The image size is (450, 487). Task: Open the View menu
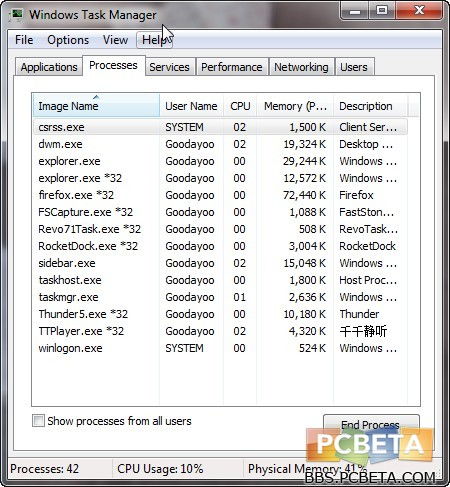pos(115,40)
